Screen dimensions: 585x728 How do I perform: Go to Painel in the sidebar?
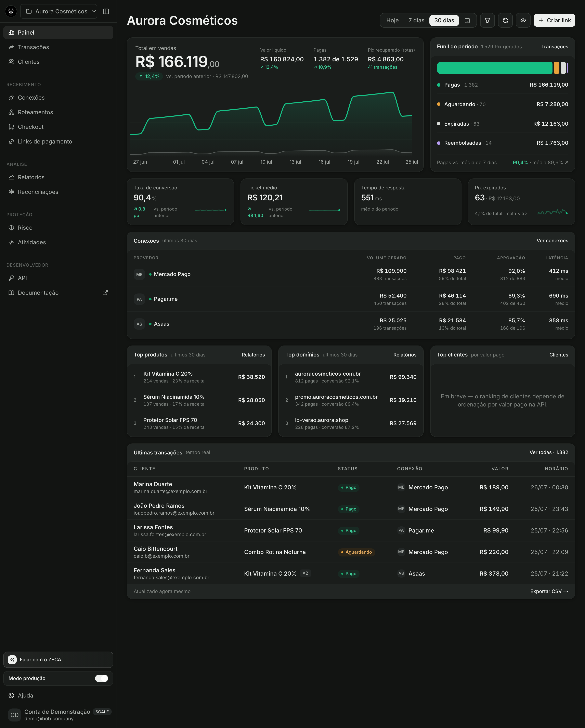click(x=58, y=33)
